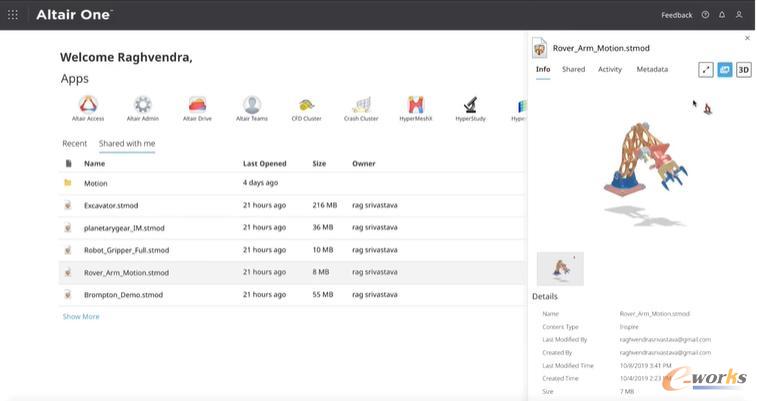Launch the Altair Access app
The image size is (757, 401).
pyautogui.click(x=88, y=108)
